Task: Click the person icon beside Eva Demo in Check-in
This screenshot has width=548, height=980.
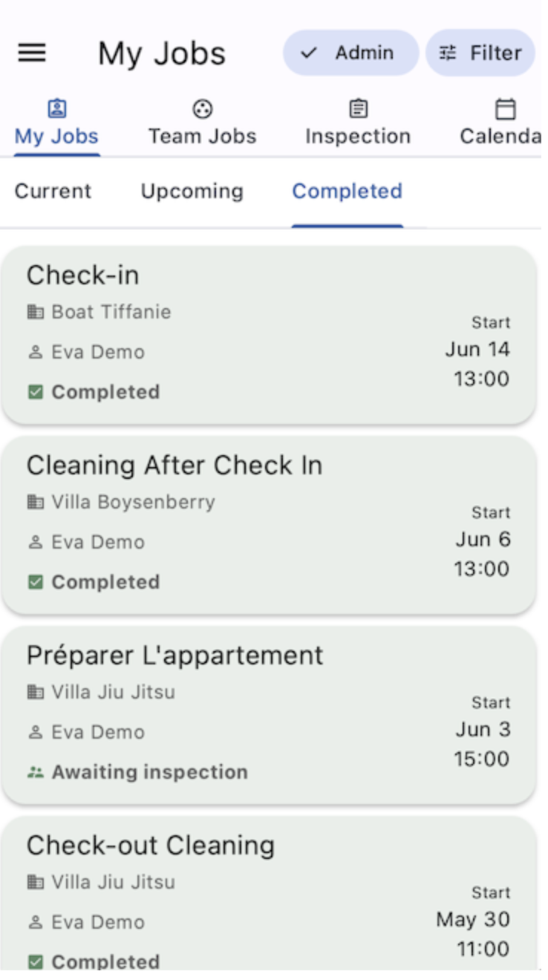Action: coord(35,353)
